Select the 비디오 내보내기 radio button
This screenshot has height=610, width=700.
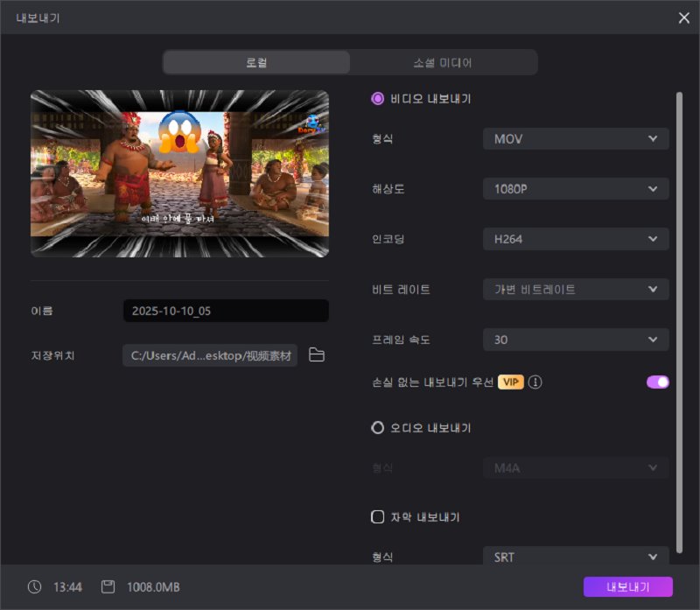tap(378, 99)
